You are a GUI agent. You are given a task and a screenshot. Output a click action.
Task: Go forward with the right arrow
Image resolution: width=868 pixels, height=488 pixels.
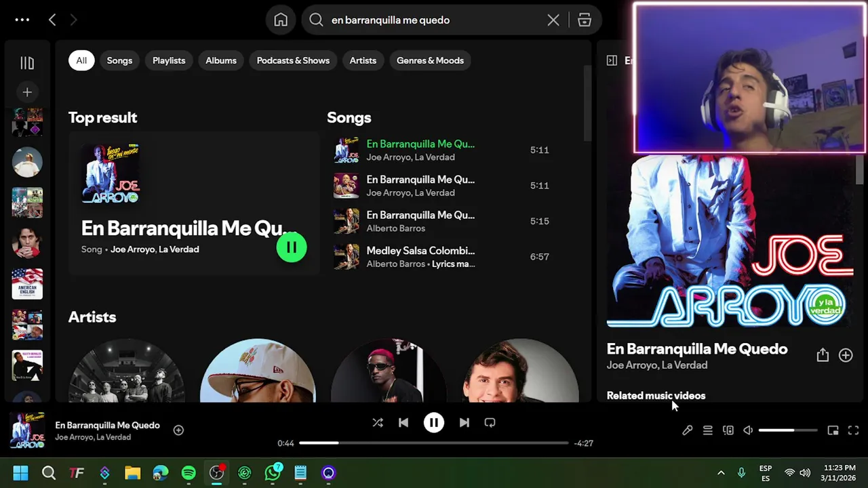pos(73,20)
